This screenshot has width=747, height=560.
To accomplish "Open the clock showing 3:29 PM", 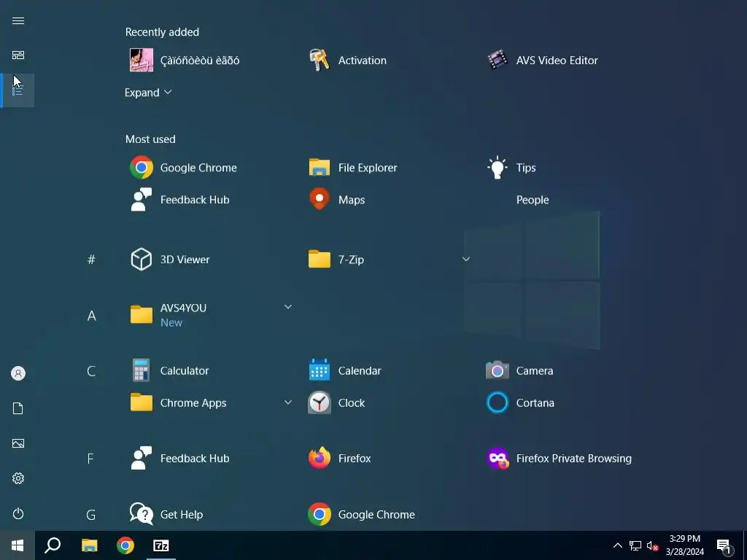I will 684,545.
